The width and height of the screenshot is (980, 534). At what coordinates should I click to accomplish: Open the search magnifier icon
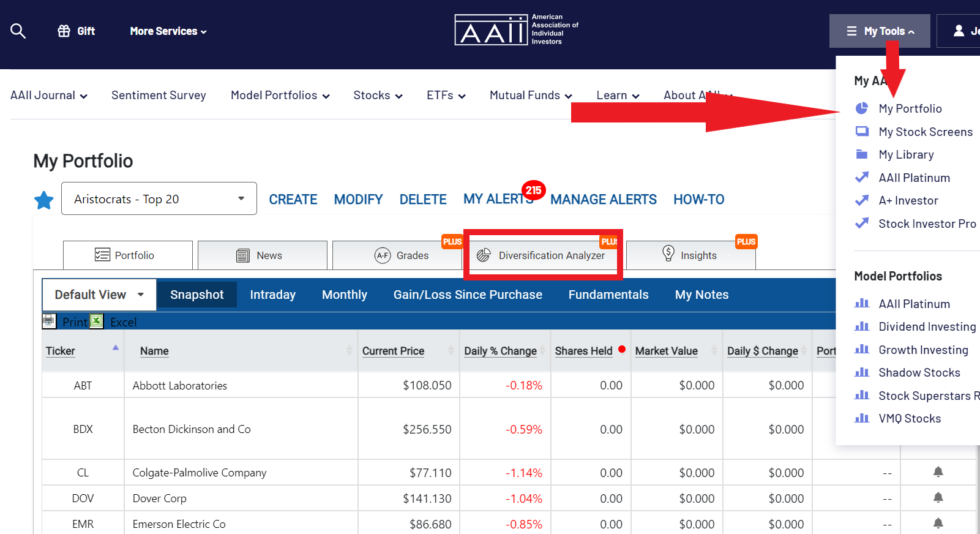(18, 31)
